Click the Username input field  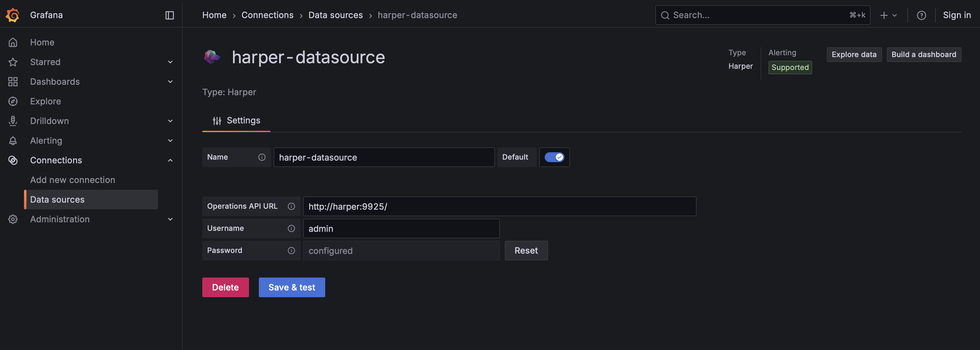tap(401, 228)
